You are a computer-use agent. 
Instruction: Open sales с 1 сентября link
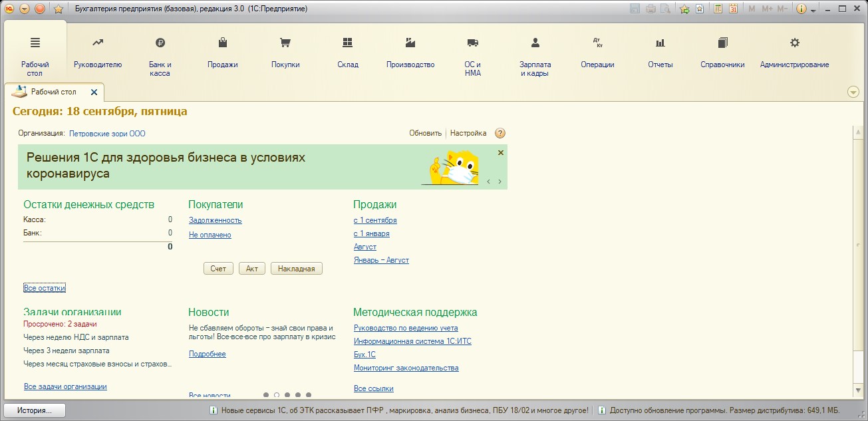tap(375, 220)
